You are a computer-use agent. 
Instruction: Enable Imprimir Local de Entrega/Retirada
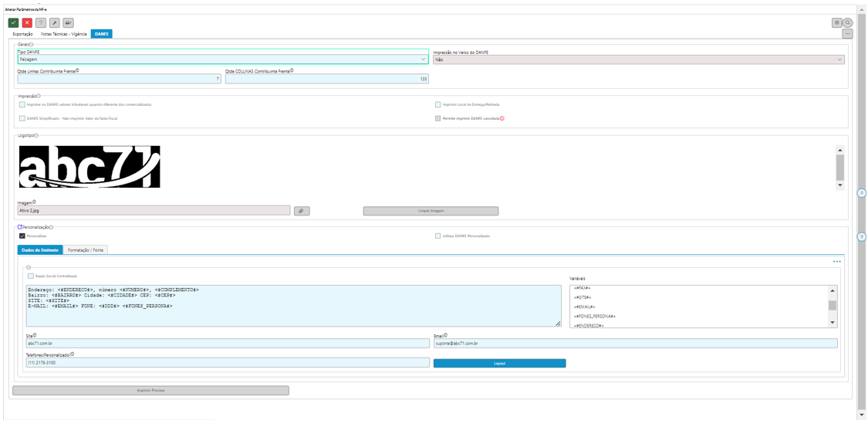pyautogui.click(x=438, y=104)
